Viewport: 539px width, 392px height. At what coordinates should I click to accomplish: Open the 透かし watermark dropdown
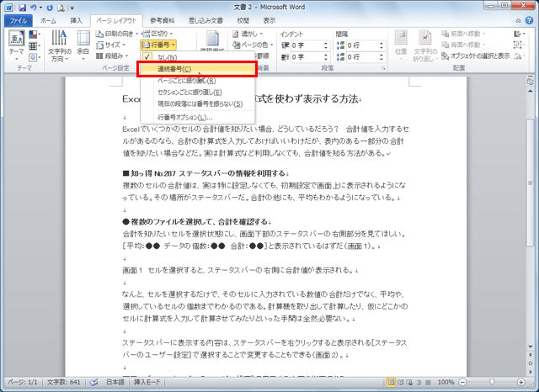[248, 34]
